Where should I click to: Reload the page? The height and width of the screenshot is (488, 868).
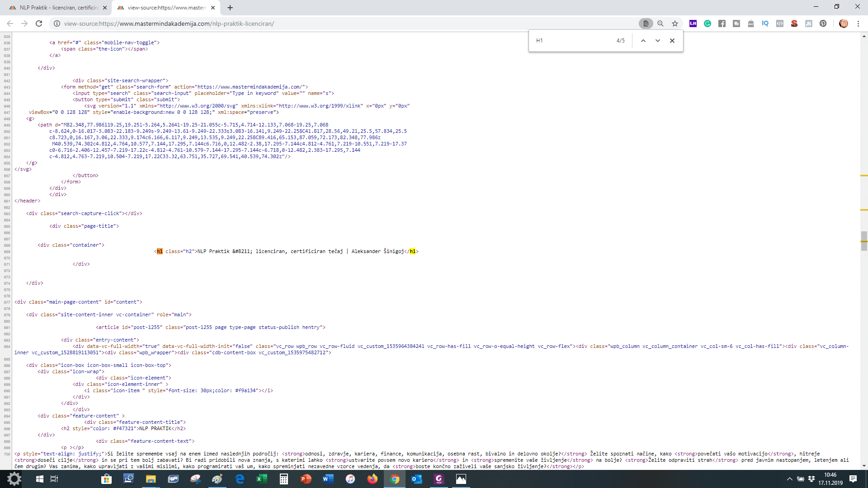[39, 23]
